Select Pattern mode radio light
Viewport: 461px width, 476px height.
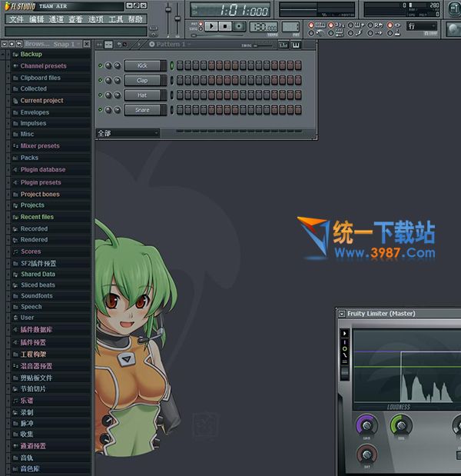coord(201,24)
